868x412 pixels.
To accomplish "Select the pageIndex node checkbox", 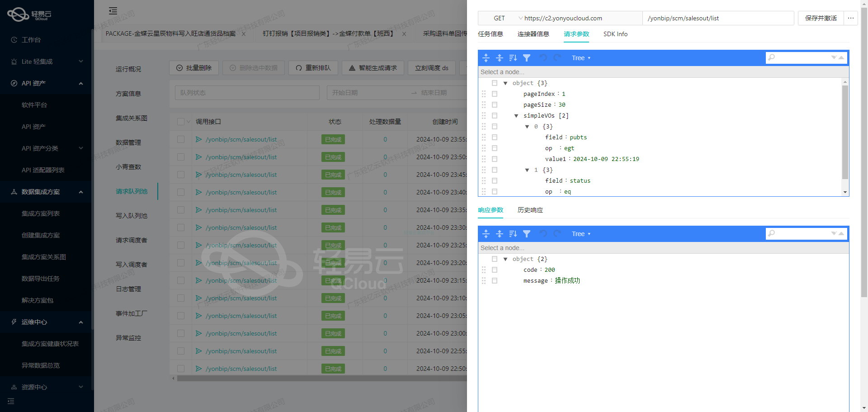I will 495,94.
